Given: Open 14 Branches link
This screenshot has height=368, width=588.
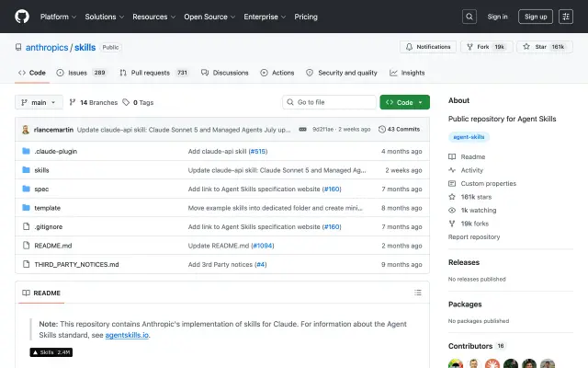Looking at the screenshot, I should point(94,102).
